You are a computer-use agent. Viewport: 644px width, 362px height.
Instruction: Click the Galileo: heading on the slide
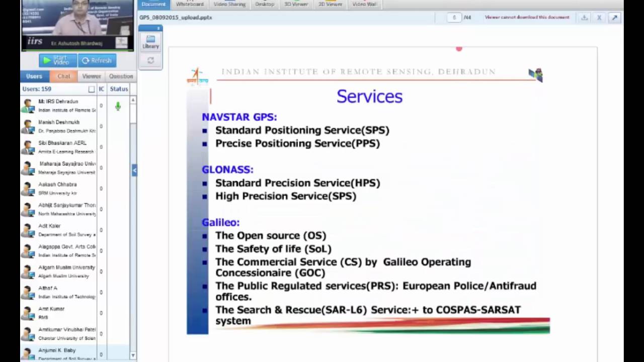click(220, 222)
